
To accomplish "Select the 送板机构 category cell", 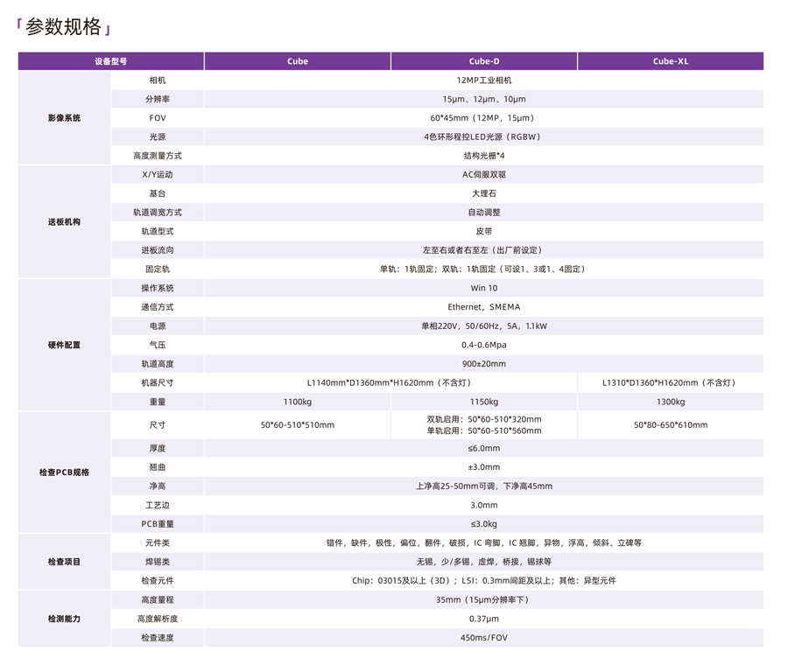I will [x=65, y=222].
